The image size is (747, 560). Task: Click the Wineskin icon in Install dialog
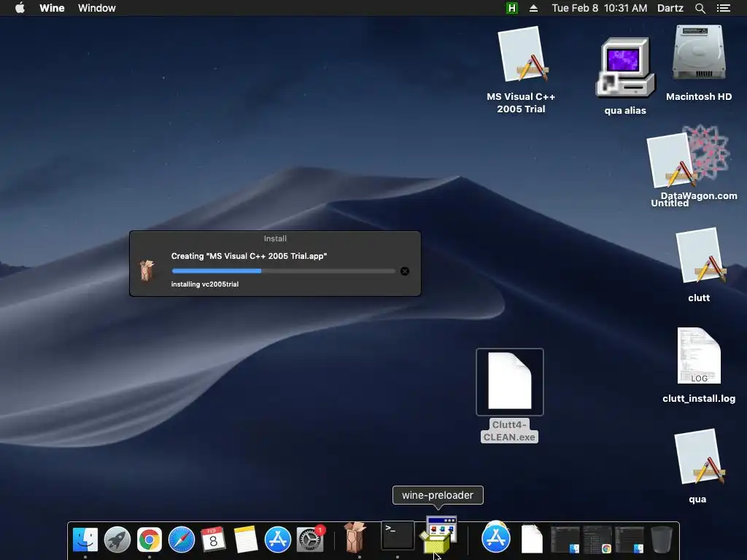[x=147, y=270]
